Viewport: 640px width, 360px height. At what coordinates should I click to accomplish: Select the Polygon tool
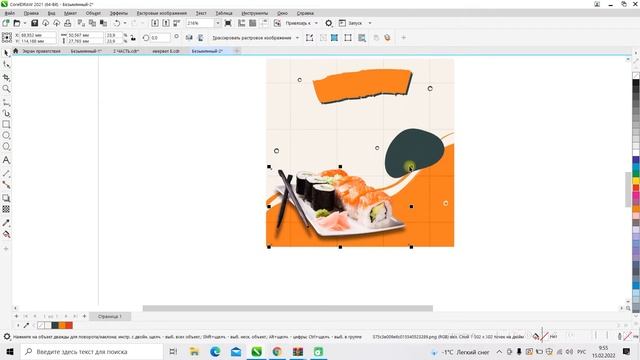click(6, 147)
